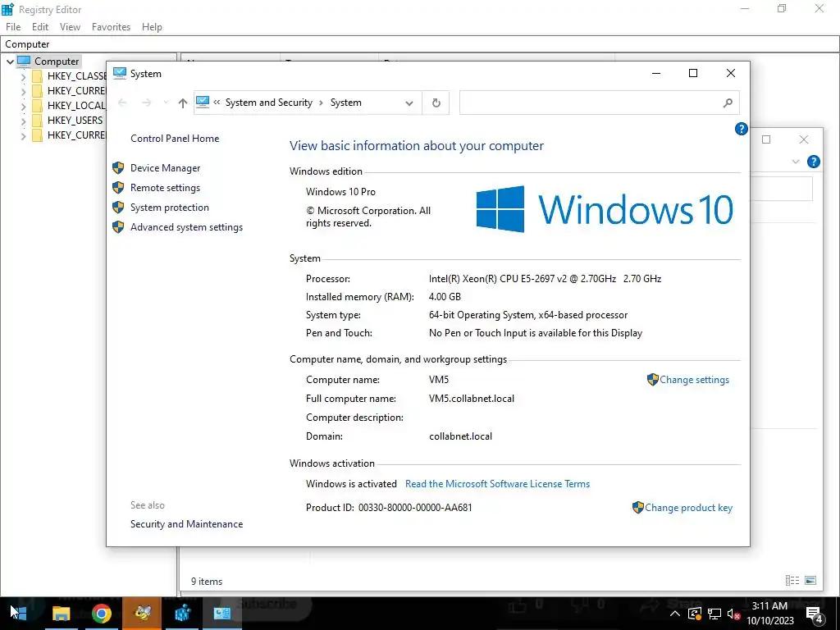Read the Microsoft Software License Terms
The width and height of the screenshot is (840, 630).
(x=497, y=484)
